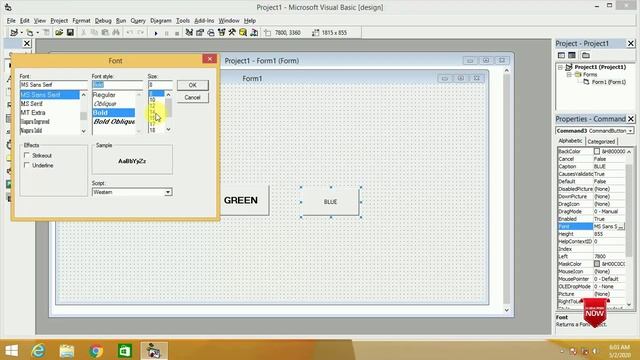640x360 pixels.
Task: Start the program with the Run arrow
Action: coord(156,33)
